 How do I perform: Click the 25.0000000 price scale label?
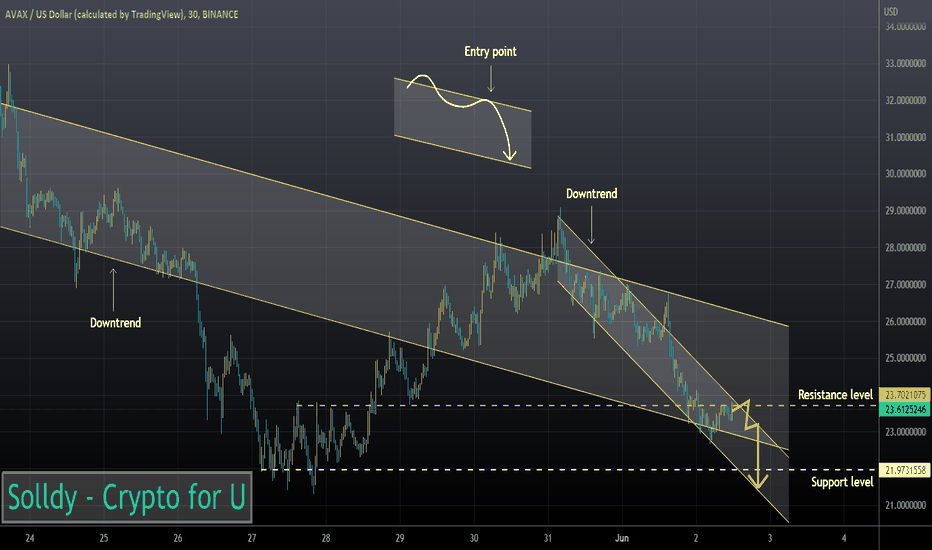pyautogui.click(x=905, y=359)
